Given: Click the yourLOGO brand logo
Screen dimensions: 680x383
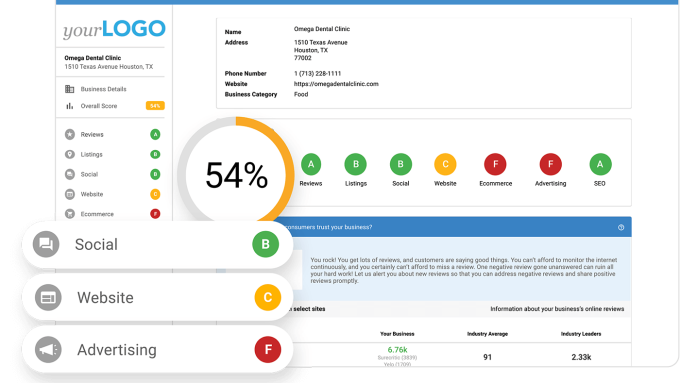Looking at the screenshot, I should 114,29.
